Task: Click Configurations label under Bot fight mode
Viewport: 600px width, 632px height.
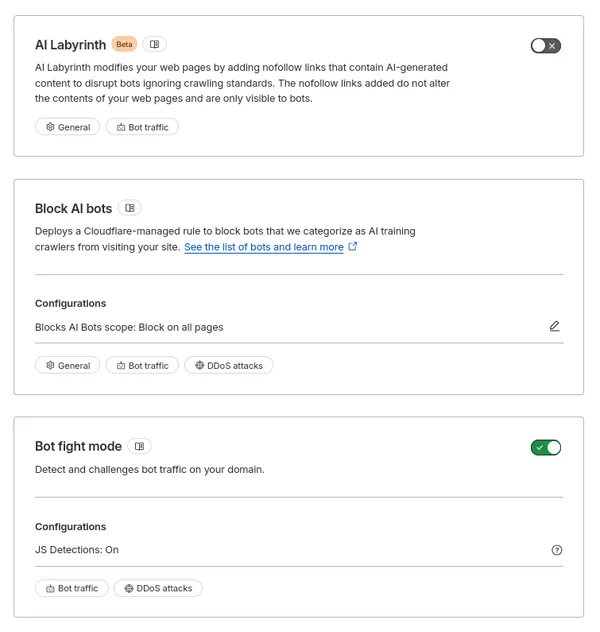Action: point(71,527)
